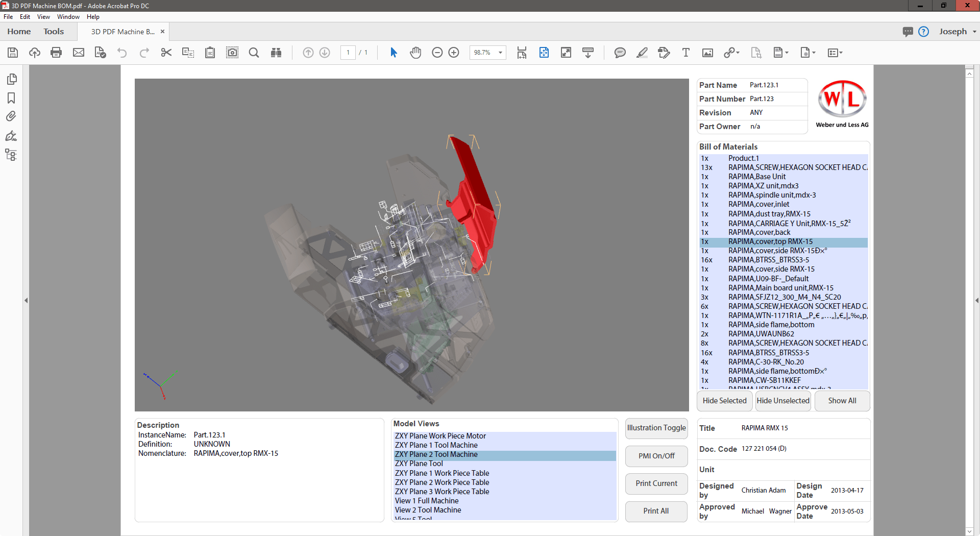
Task: Enable full screen read mode
Action: [x=566, y=53]
